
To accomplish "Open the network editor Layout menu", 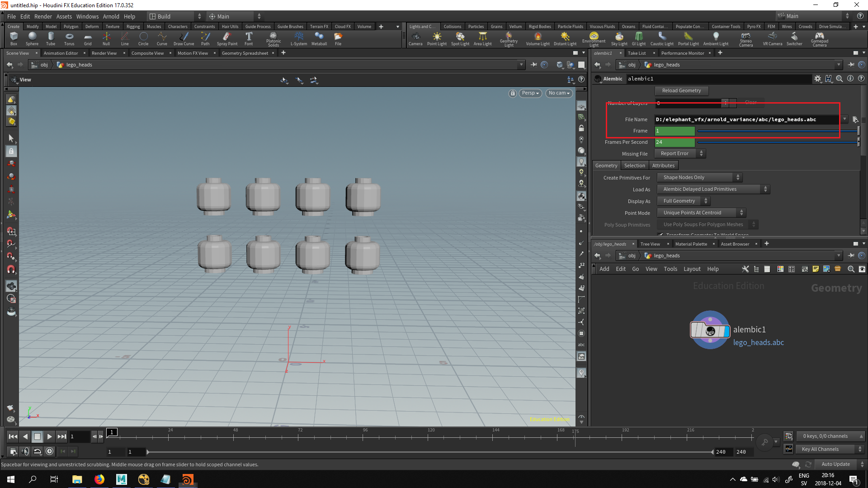I will coord(692,269).
